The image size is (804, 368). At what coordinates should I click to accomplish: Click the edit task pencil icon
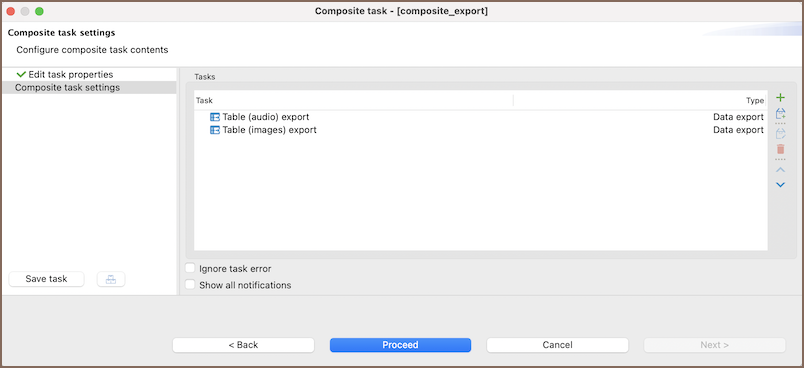coord(780,134)
